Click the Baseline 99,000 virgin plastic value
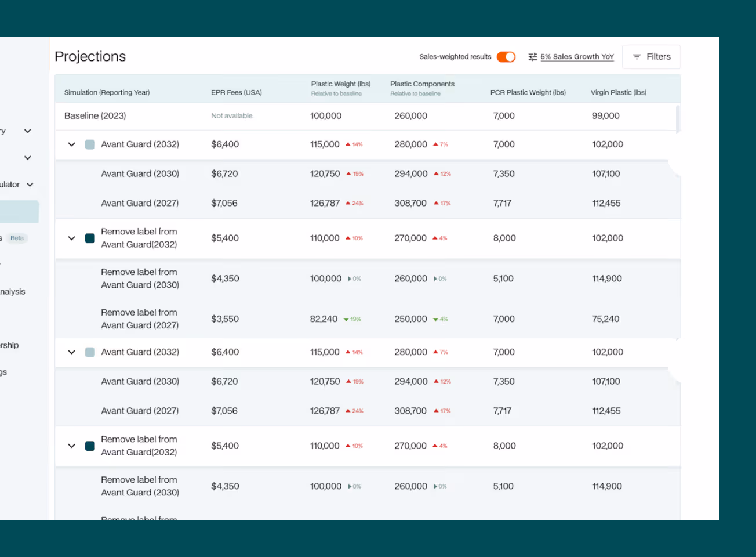756x557 pixels. [x=606, y=116]
